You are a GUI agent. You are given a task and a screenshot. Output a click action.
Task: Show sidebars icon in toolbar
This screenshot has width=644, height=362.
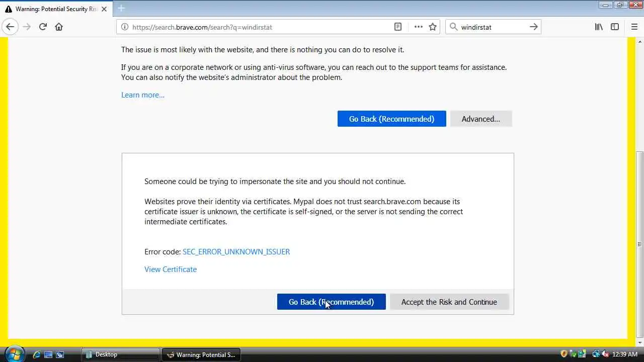(x=615, y=27)
